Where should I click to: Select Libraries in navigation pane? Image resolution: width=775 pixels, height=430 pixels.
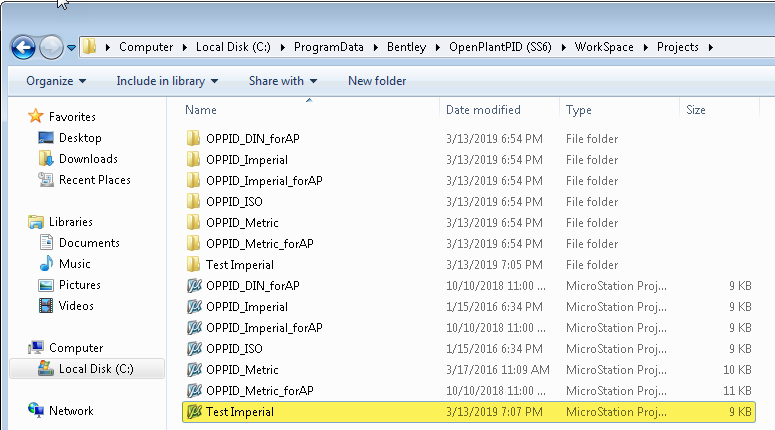(71, 222)
